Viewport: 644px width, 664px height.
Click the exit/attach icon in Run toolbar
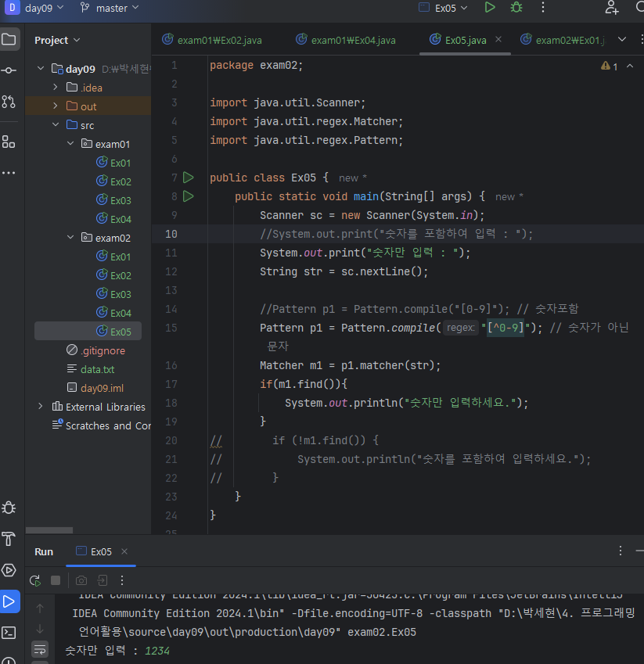(x=102, y=580)
